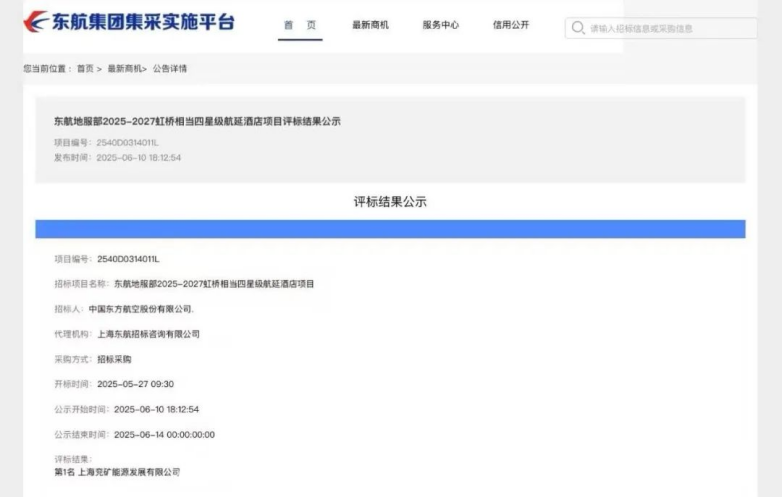Viewport: 782px width, 497px height.
Task: Click the 东航集团集采实施平台 site title
Action: tap(143, 22)
